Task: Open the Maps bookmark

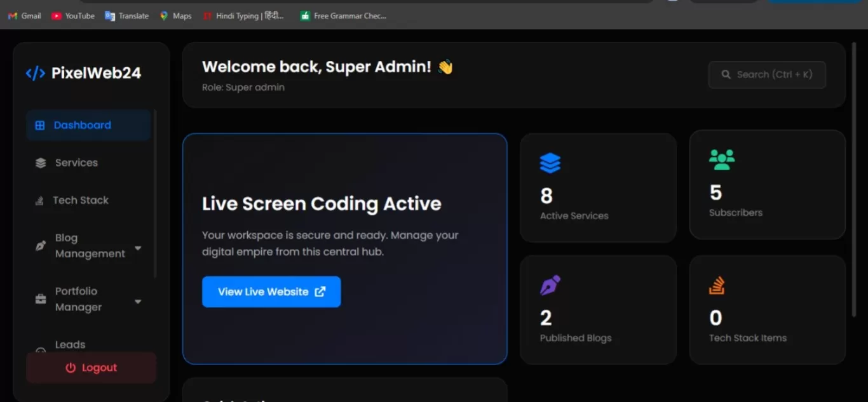Action: 175,16
